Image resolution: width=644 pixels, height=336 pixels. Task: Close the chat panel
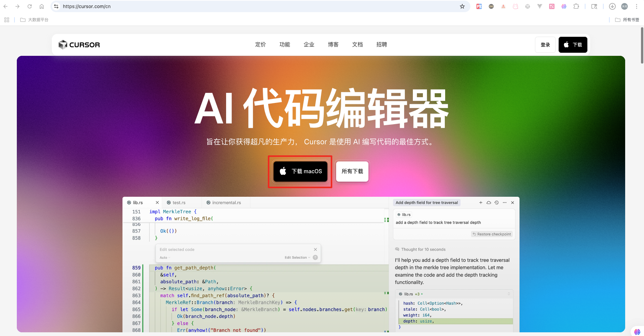tap(512, 202)
